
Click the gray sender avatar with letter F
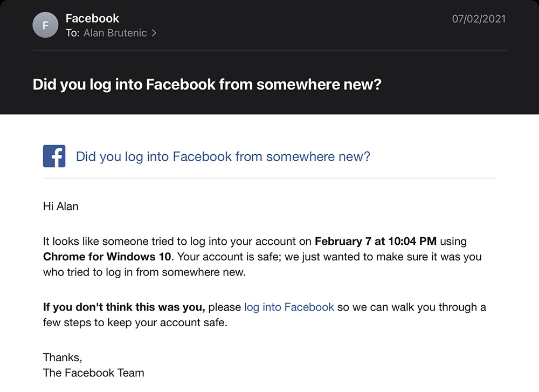pyautogui.click(x=45, y=25)
